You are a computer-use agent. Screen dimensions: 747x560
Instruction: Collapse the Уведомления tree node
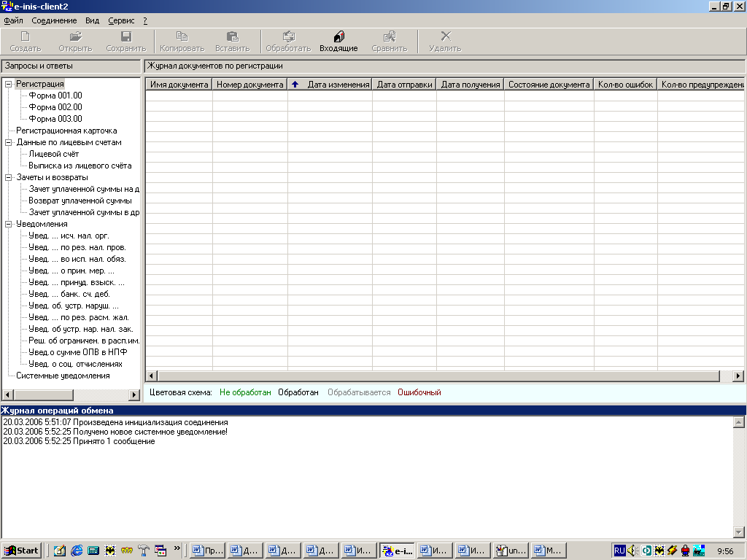(9, 225)
